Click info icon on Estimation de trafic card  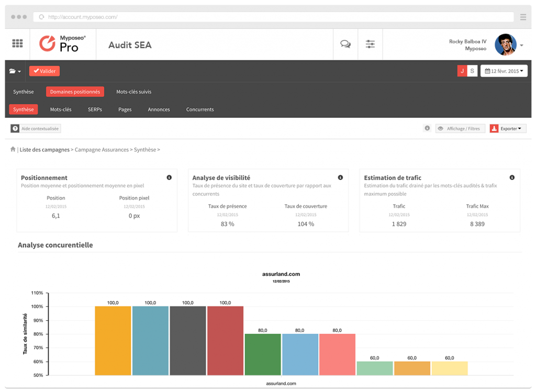click(x=512, y=177)
